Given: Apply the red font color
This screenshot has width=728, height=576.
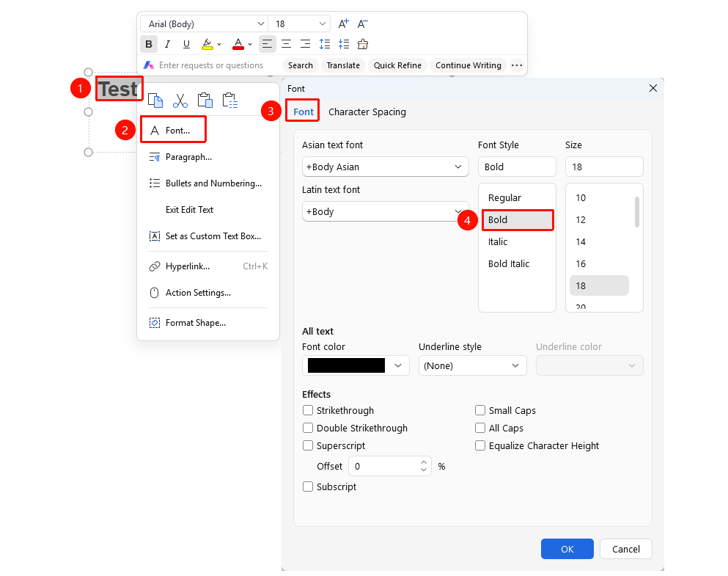Looking at the screenshot, I should (238, 44).
